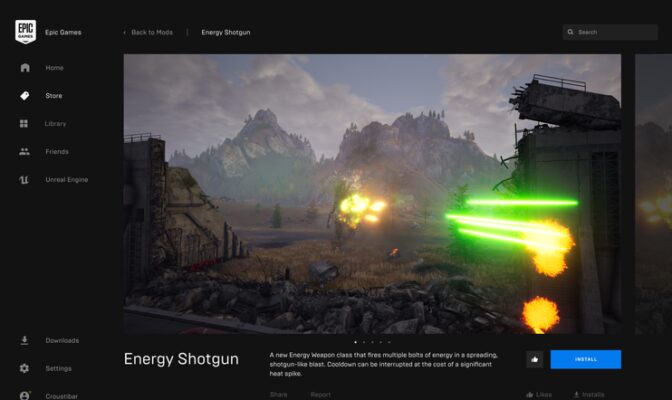Select the Store menu label
The height and width of the screenshot is (400, 672).
[x=54, y=96]
